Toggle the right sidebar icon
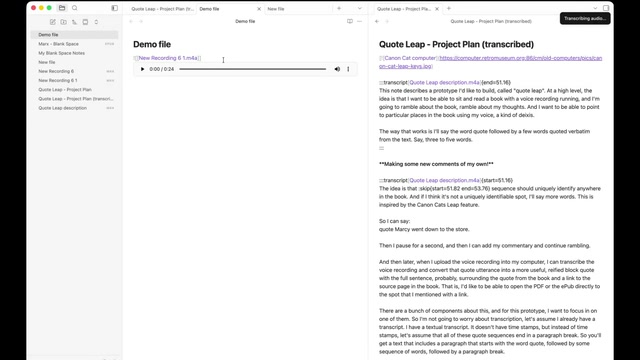 [x=606, y=8]
